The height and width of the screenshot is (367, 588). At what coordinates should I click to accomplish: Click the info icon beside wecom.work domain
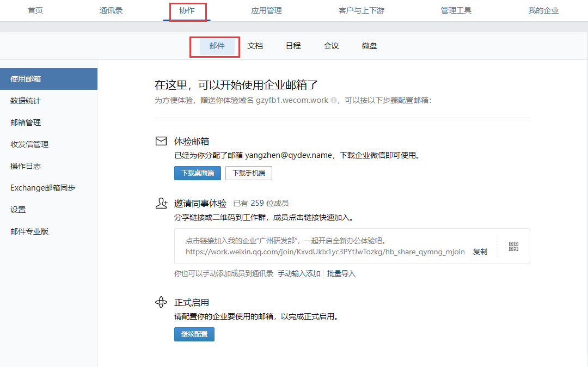pyautogui.click(x=334, y=101)
